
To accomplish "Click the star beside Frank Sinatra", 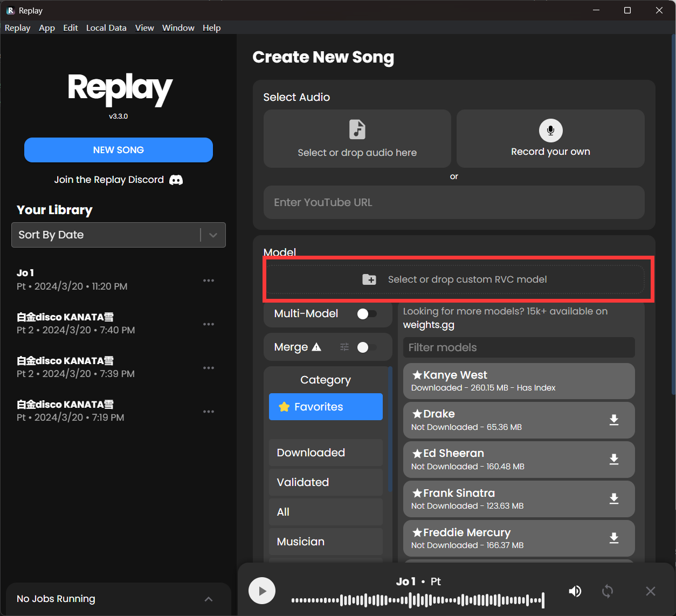I will click(417, 493).
